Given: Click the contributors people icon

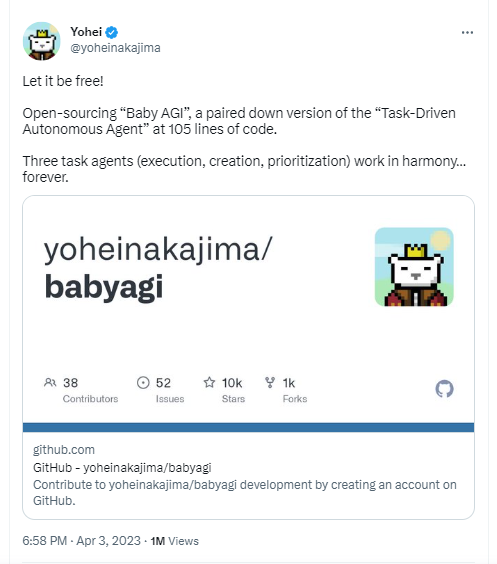Looking at the screenshot, I should (x=50, y=382).
